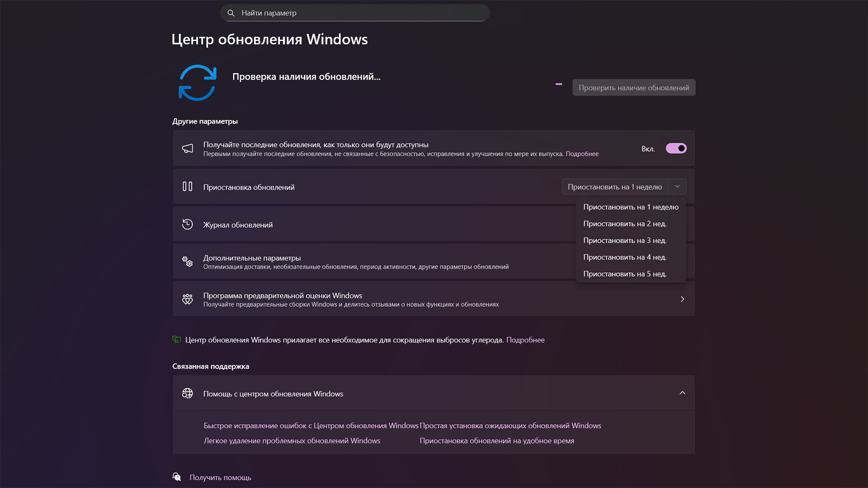Click the Вкл. toggle state label
Image resolution: width=868 pixels, height=488 pixels.
click(648, 149)
